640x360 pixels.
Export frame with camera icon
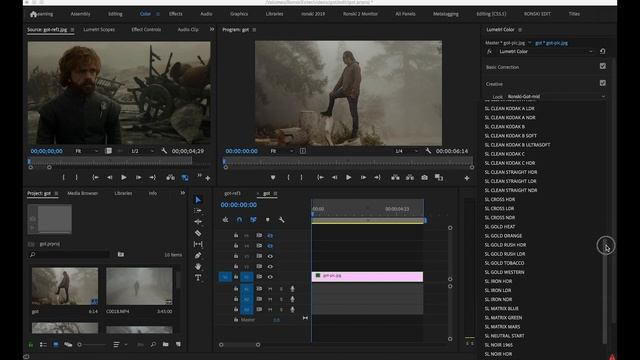pos(424,178)
